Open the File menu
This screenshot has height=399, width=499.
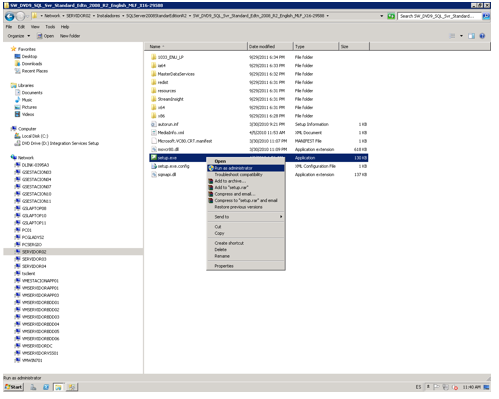(x=9, y=27)
